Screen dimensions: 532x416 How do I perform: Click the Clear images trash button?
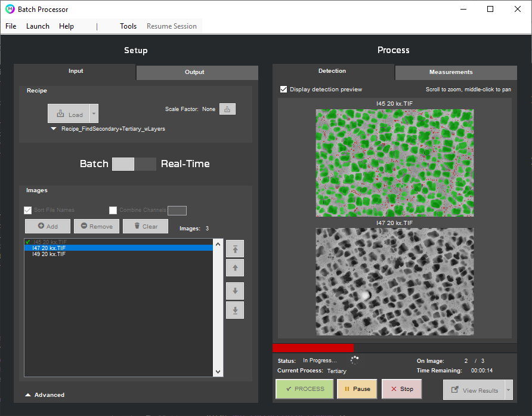(146, 226)
